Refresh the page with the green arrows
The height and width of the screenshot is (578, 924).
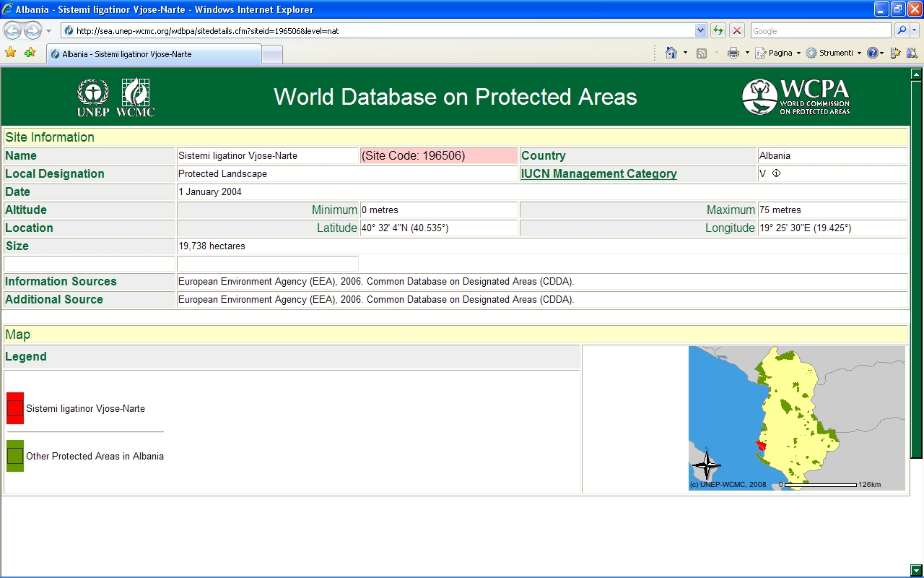(718, 30)
